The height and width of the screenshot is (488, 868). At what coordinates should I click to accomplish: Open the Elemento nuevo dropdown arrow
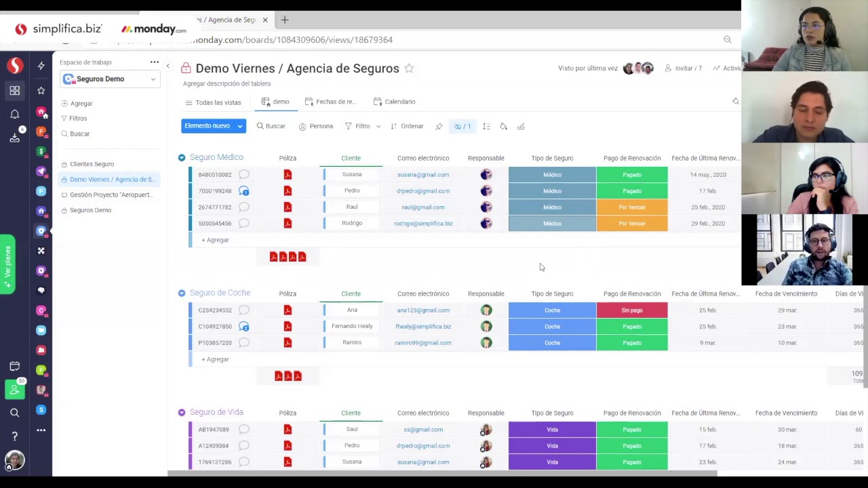click(x=240, y=126)
